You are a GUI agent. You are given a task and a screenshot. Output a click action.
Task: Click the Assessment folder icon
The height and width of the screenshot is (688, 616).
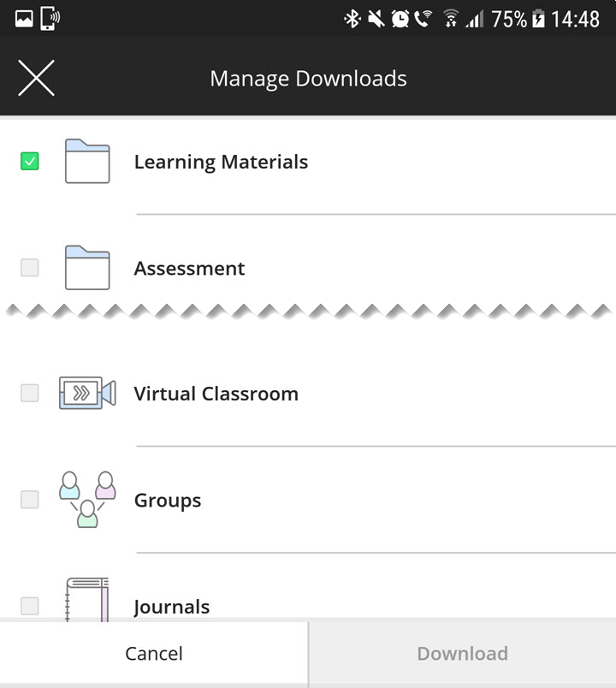pyautogui.click(x=87, y=268)
